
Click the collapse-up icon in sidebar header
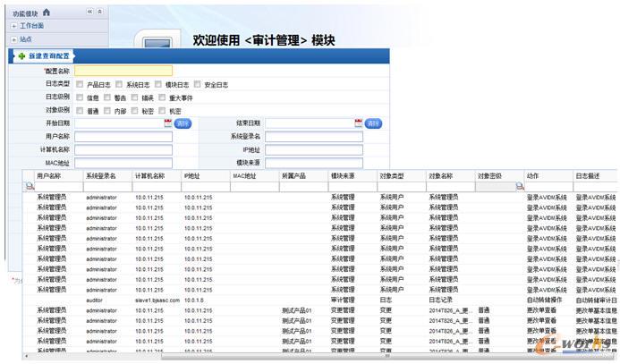pos(100,13)
